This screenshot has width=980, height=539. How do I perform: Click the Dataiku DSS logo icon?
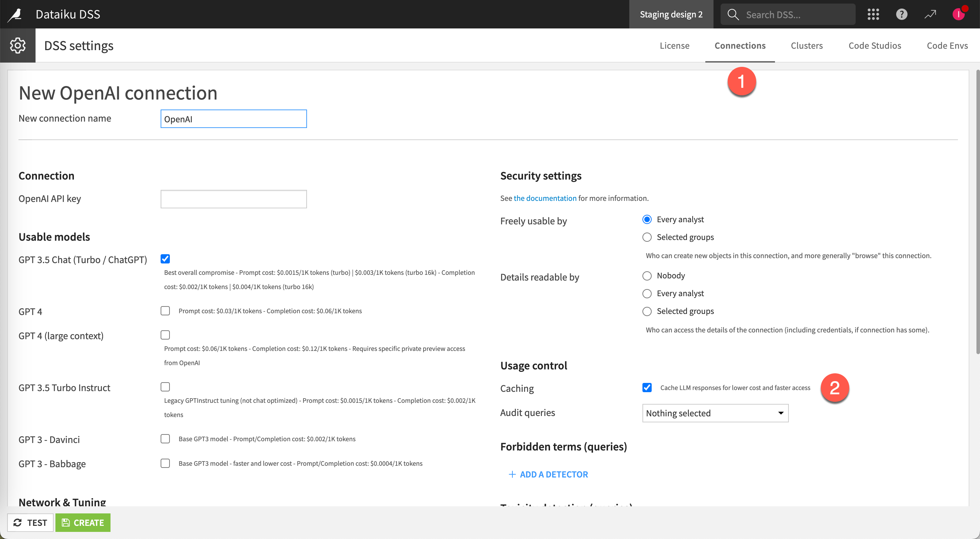click(x=17, y=14)
